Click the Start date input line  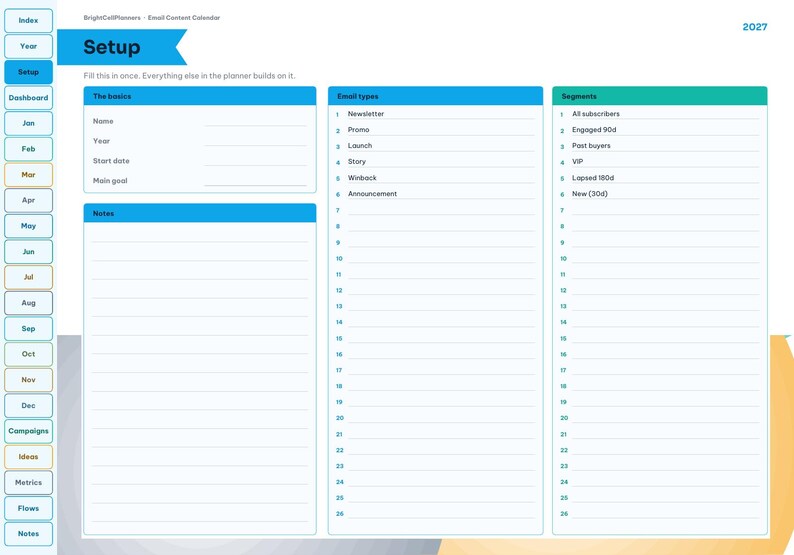click(255, 161)
